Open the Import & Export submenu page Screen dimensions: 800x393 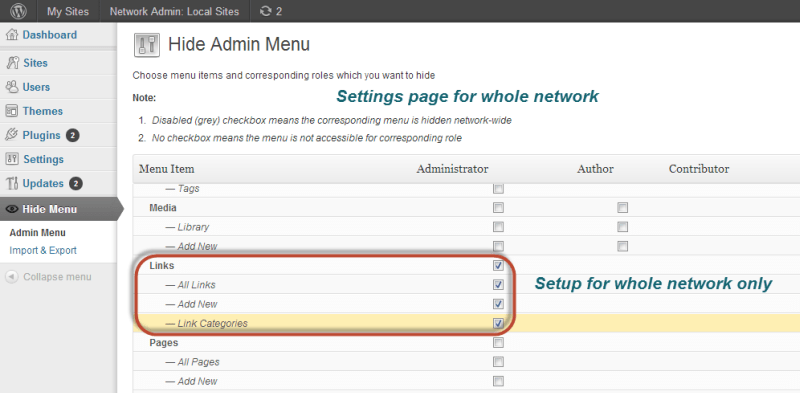(43, 250)
